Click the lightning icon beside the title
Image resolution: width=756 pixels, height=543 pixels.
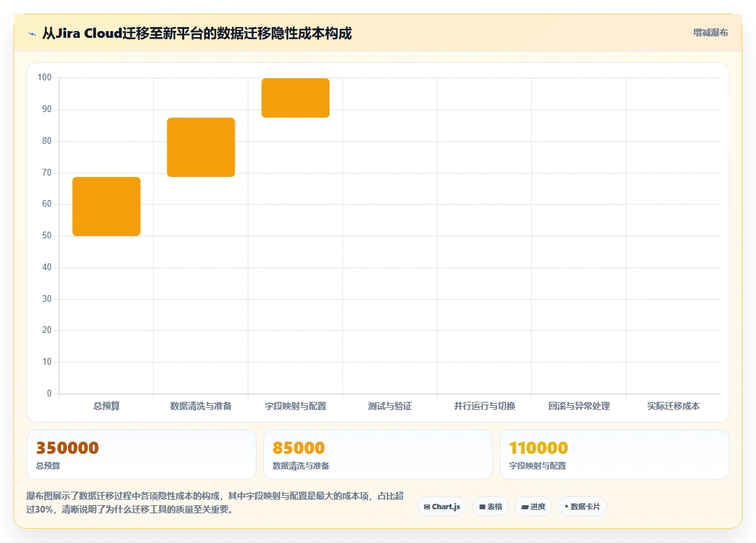tap(32, 34)
